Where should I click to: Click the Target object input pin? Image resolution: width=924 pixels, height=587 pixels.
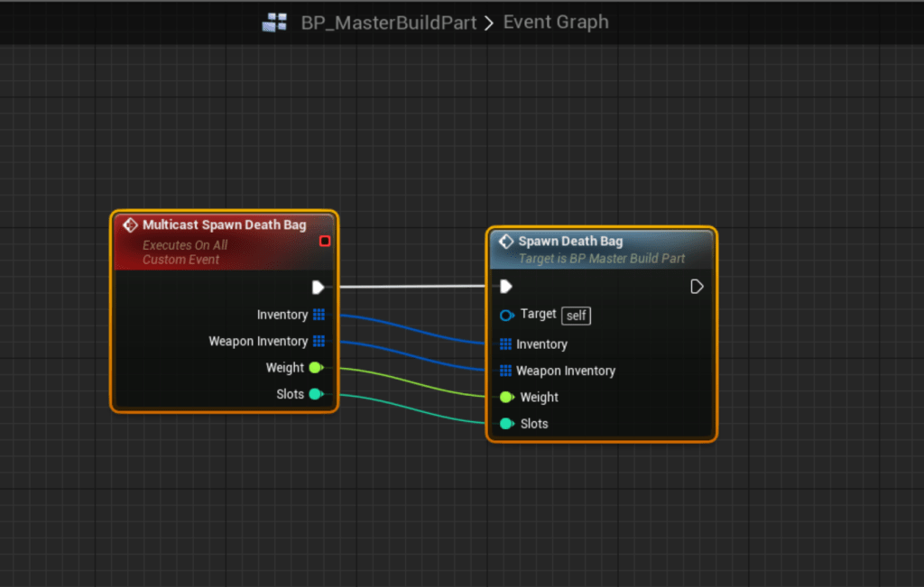(x=506, y=315)
